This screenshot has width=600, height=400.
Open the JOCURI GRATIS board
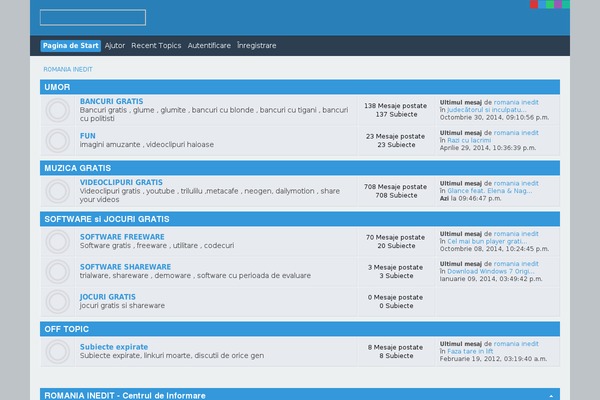pos(108,297)
